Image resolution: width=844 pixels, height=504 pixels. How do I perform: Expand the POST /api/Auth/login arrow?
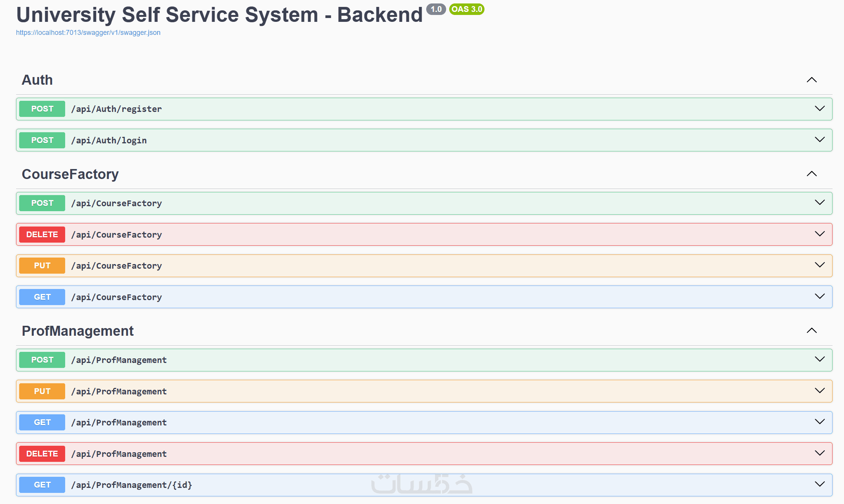coord(819,140)
